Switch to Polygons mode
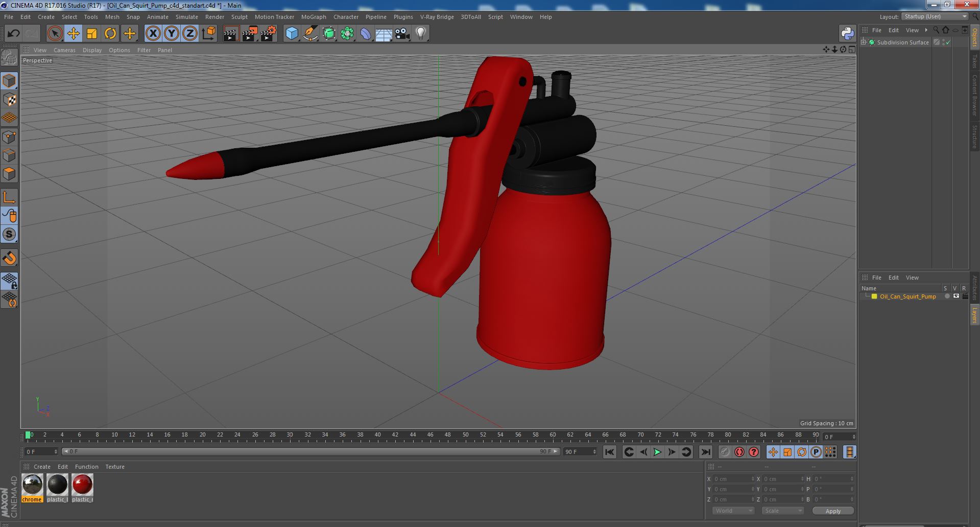Screen dimensions: 980x527 9,174
